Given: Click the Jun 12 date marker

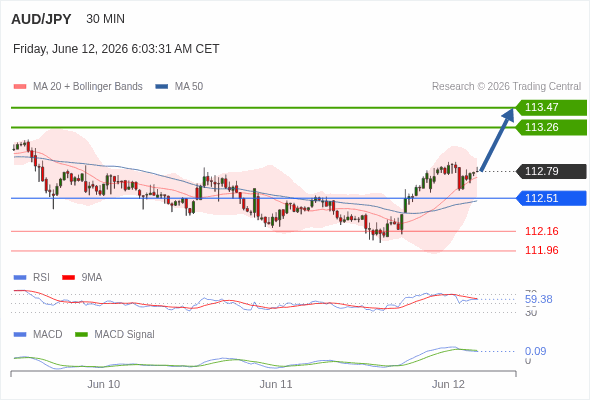Looking at the screenshot, I should point(448,384).
